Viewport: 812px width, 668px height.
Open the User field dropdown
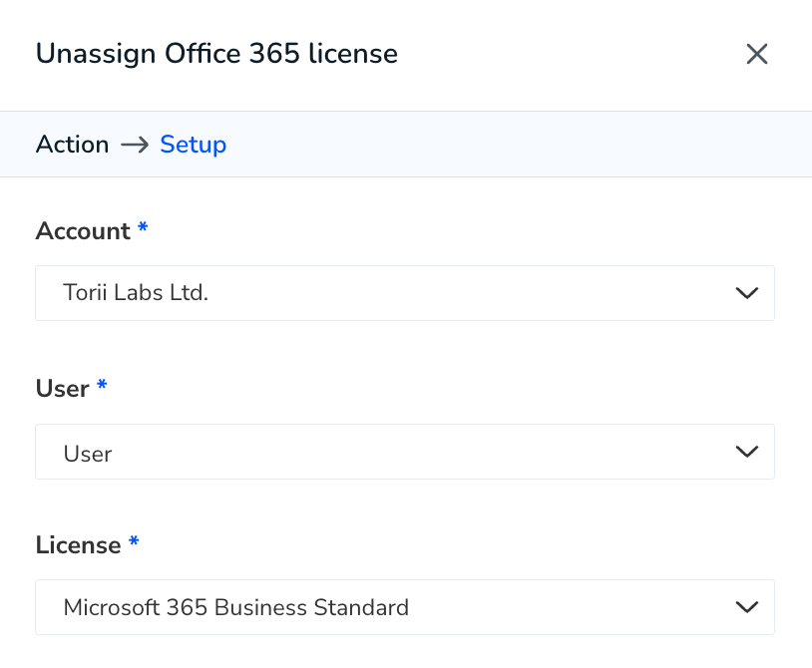tap(405, 452)
